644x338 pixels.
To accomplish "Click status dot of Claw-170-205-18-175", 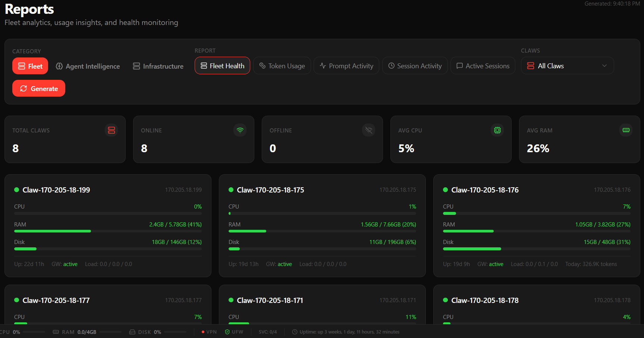I will pos(231,190).
